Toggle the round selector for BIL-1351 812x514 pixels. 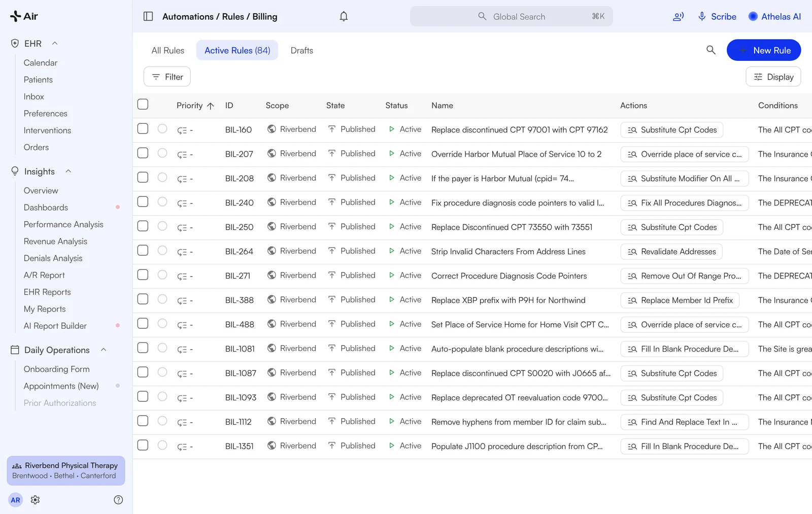[x=162, y=445]
